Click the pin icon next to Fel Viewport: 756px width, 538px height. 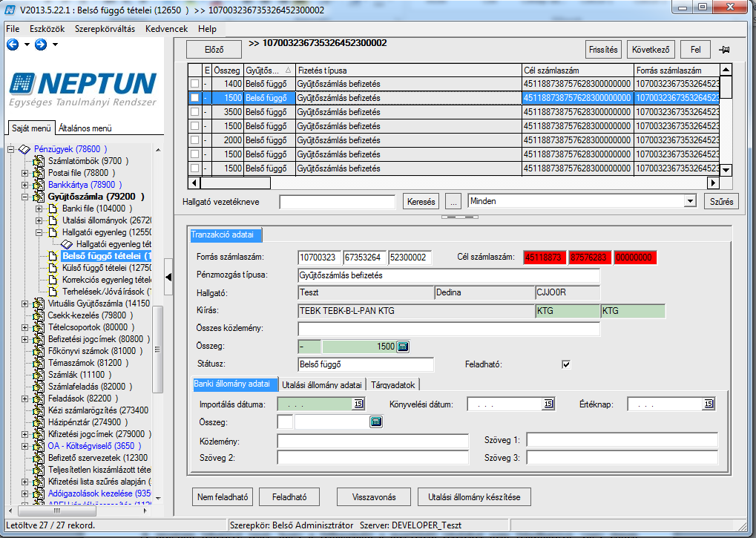[724, 50]
